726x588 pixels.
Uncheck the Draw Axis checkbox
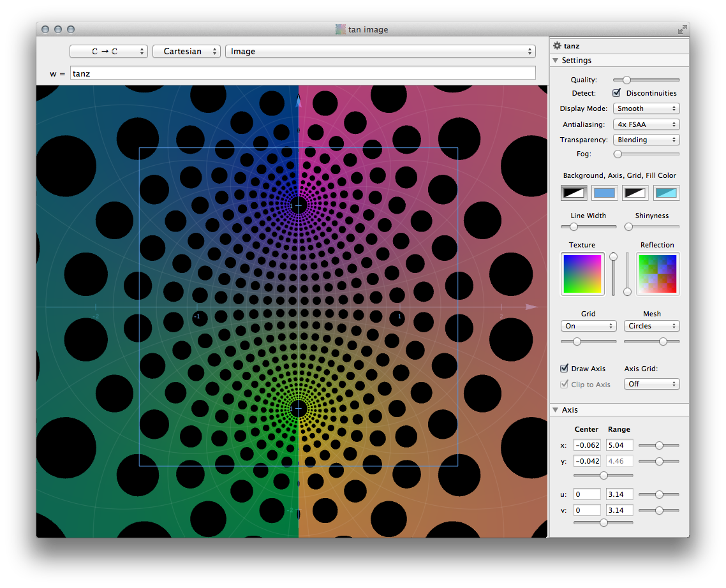click(x=564, y=369)
